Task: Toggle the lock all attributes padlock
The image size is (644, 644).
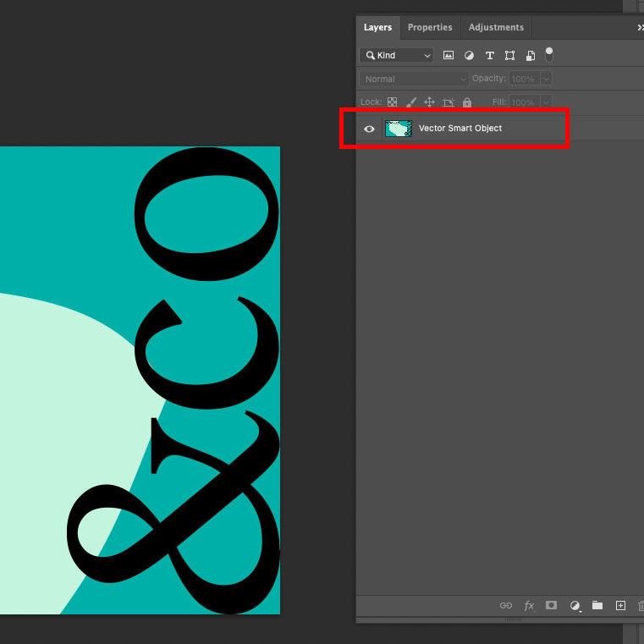Action: [x=467, y=102]
